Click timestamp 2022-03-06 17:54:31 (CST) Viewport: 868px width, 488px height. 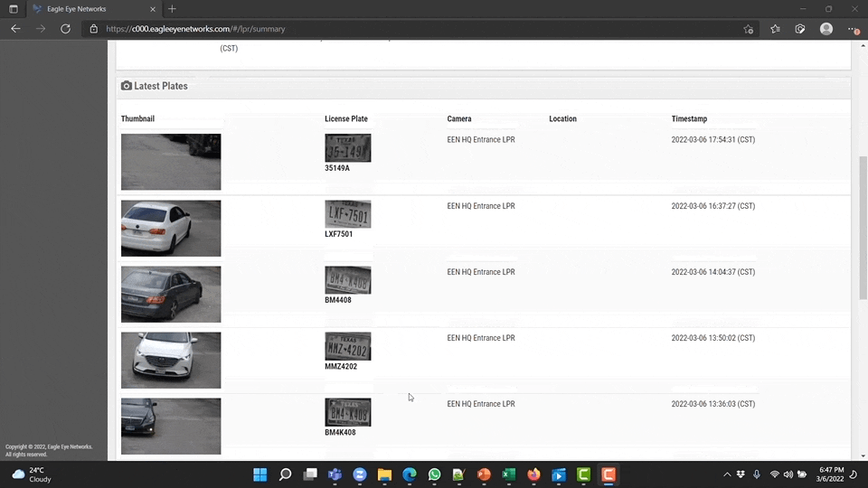(x=713, y=139)
